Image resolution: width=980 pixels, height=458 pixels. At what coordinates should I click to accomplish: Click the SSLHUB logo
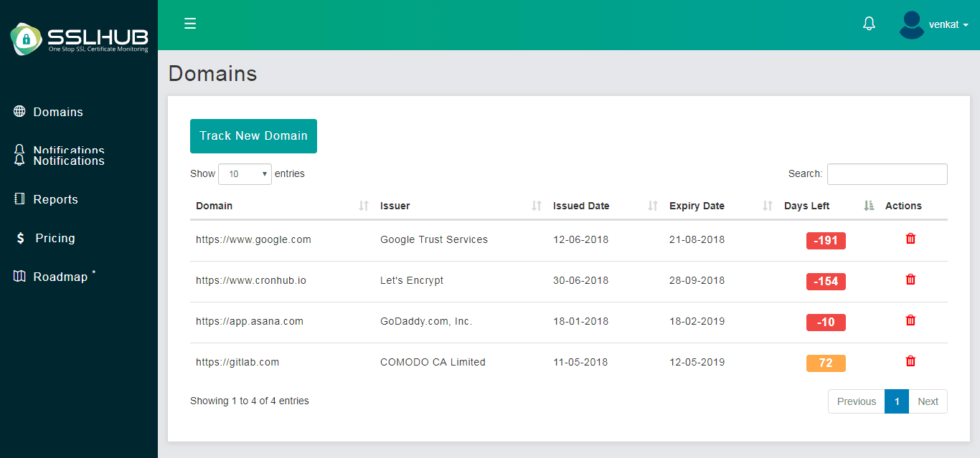79,39
